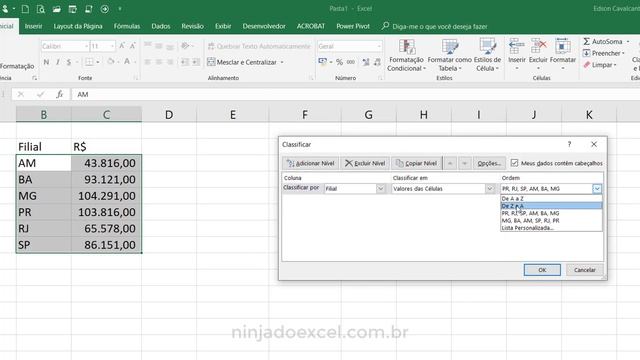Image resolution: width=640 pixels, height=360 pixels.
Task: Click the insert function fx icon
Action: click(x=60, y=94)
